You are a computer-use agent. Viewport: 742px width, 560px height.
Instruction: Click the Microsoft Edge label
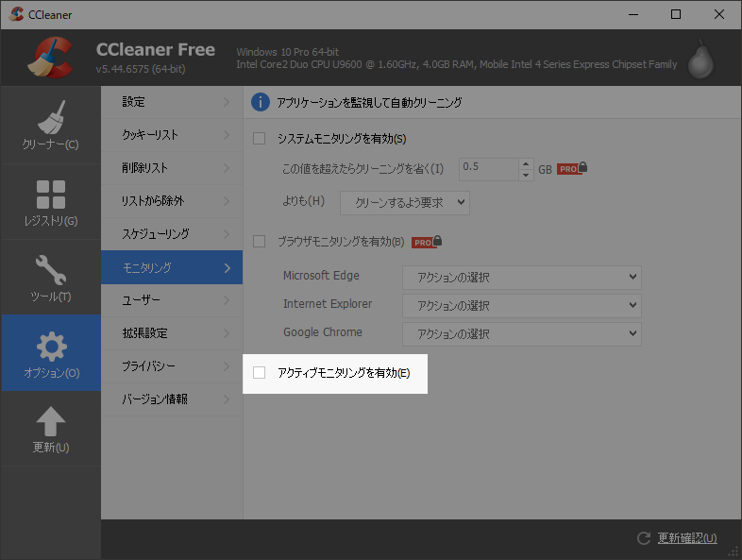point(321,276)
